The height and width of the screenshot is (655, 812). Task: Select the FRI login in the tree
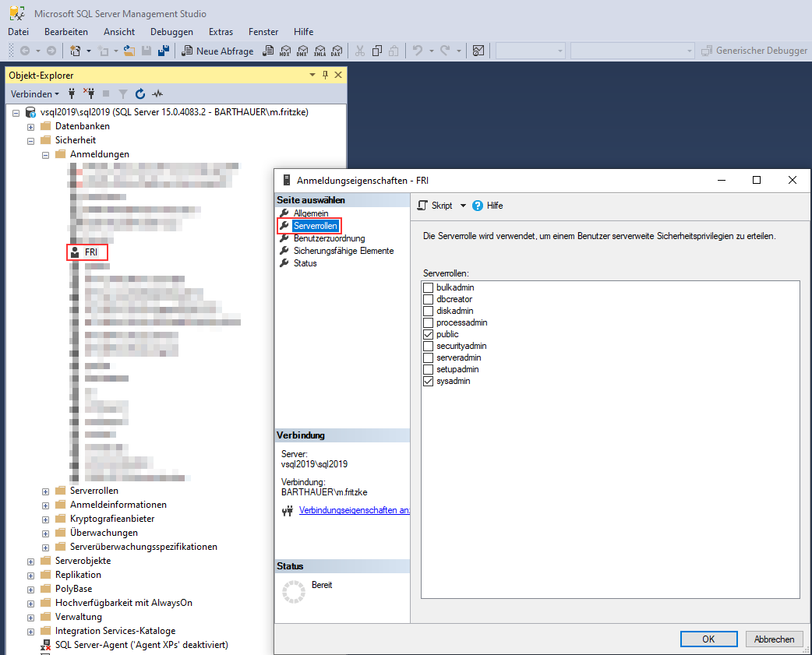pos(90,252)
